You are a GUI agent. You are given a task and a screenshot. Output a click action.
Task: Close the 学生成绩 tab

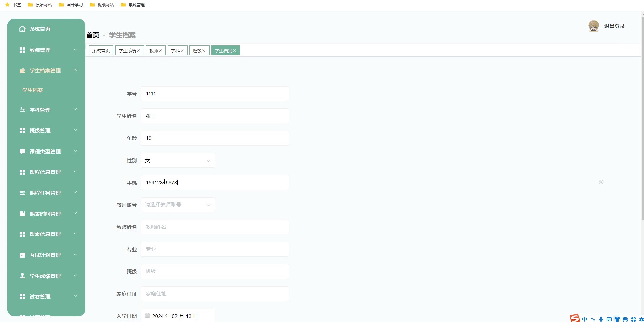click(138, 51)
